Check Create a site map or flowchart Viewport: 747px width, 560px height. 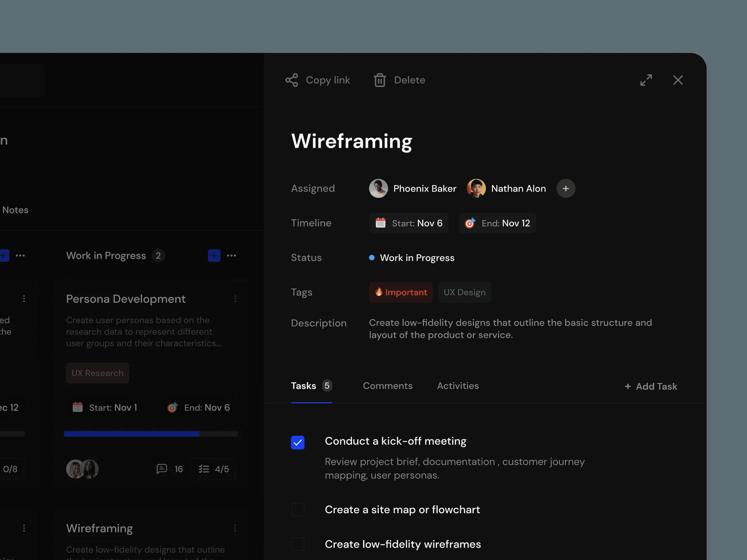[x=297, y=509]
